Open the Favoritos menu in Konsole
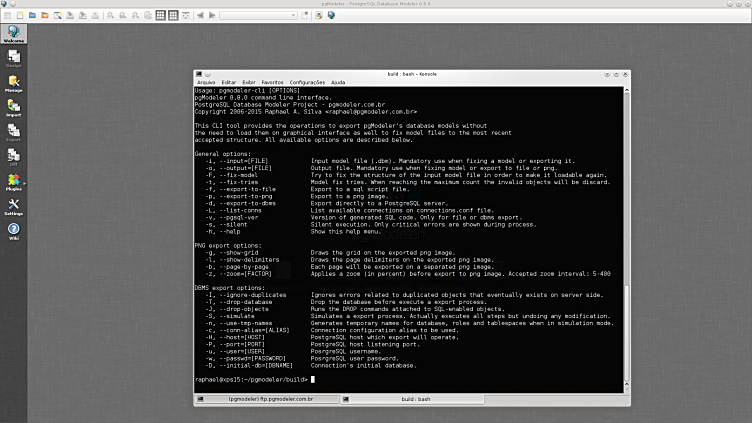This screenshot has height=423, width=752. pyautogui.click(x=272, y=82)
